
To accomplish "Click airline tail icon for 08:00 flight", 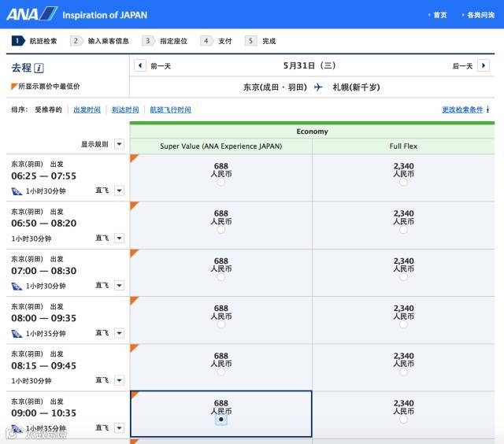I will pyautogui.click(x=17, y=334).
